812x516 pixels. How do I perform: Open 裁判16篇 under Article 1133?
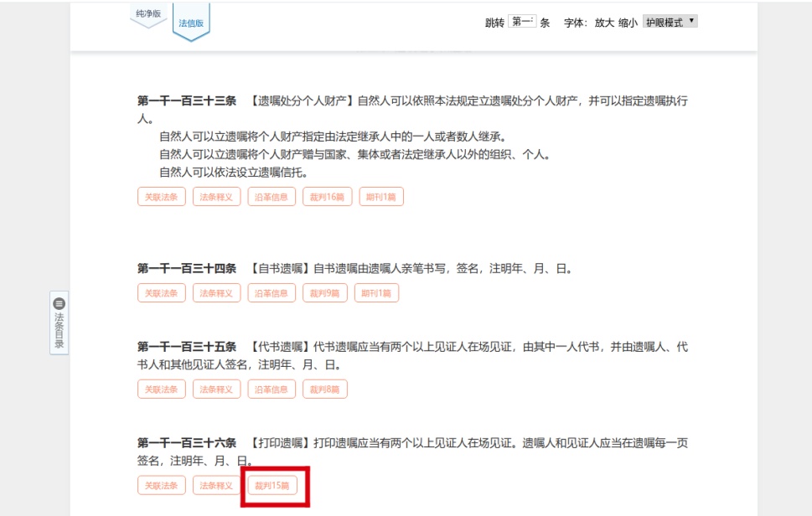click(328, 197)
